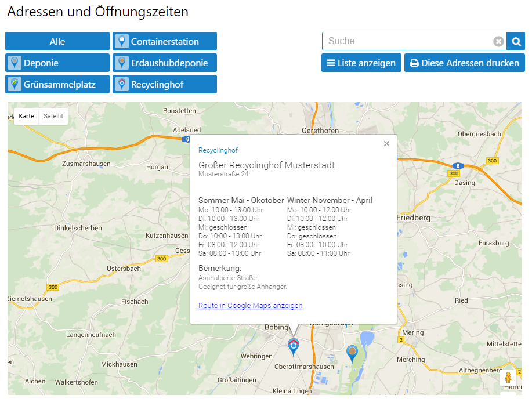The image size is (532, 402).
Task: Click Kleinaitingen label on the map
Action: [292, 391]
